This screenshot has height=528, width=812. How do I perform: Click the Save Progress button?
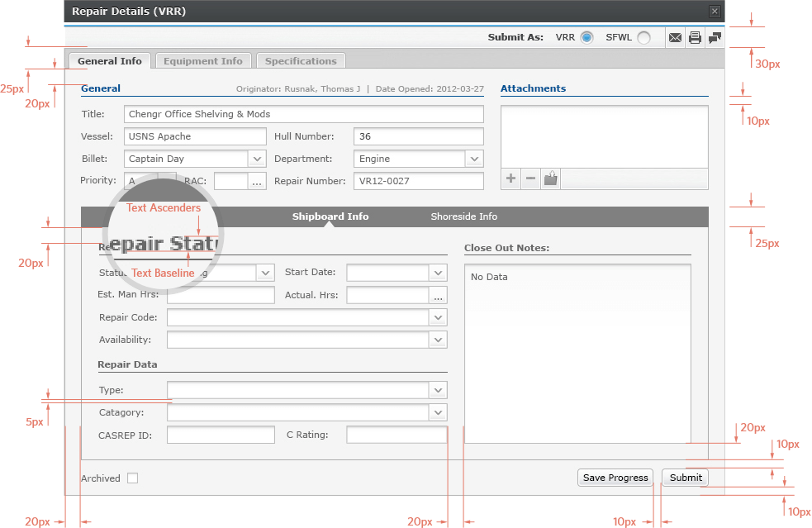pos(615,478)
